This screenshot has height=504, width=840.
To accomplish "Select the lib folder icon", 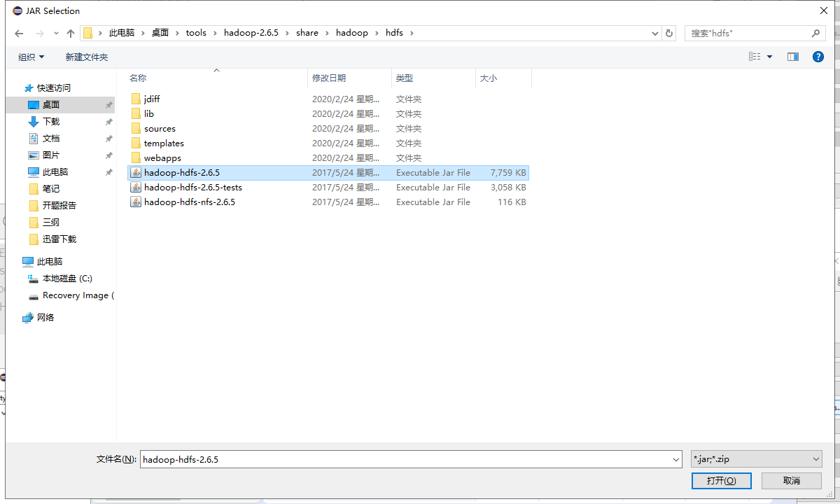I will (x=136, y=113).
